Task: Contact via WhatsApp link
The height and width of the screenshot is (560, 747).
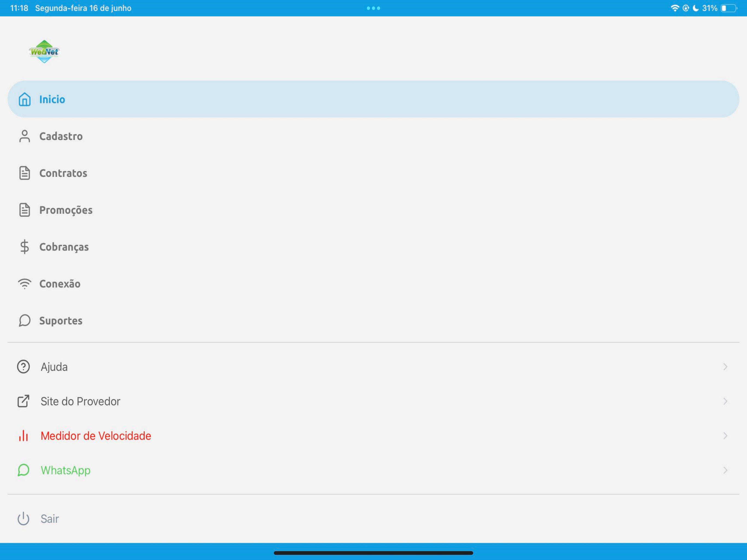Action: [373, 470]
